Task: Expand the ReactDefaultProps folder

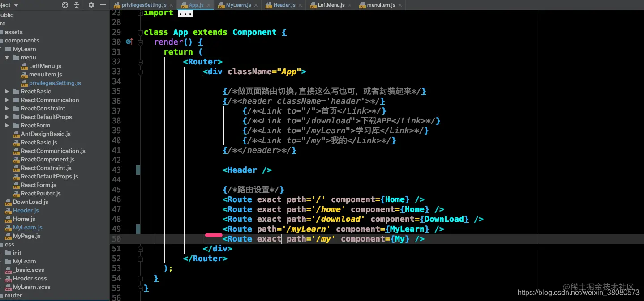Action: (7, 117)
